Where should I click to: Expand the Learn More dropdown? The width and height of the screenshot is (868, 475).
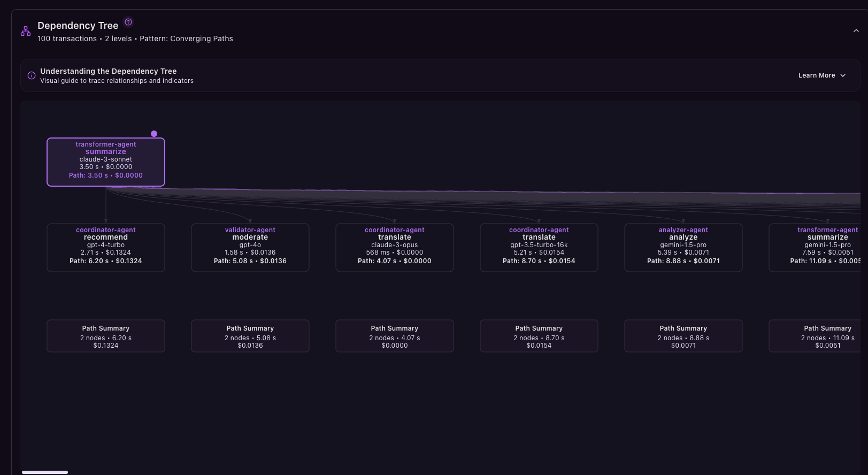[821, 75]
